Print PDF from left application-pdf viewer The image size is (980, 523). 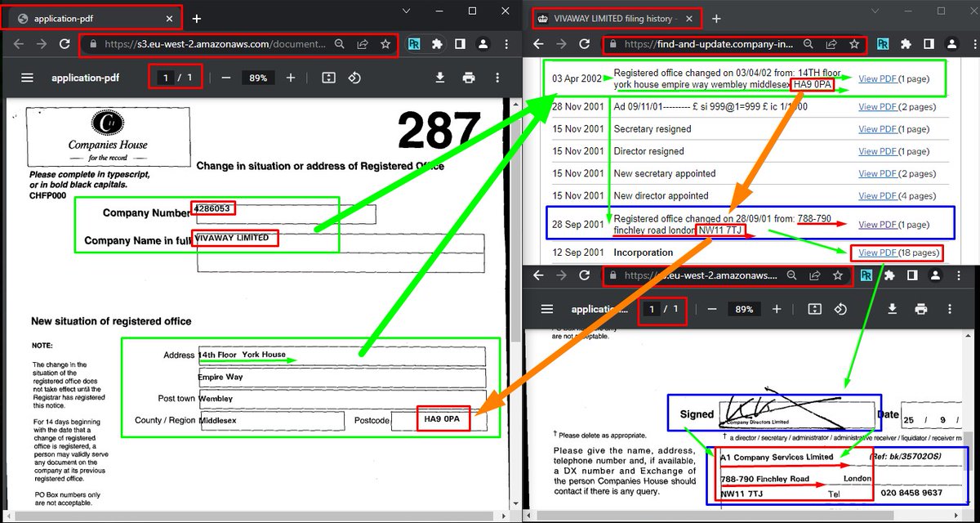pyautogui.click(x=469, y=78)
